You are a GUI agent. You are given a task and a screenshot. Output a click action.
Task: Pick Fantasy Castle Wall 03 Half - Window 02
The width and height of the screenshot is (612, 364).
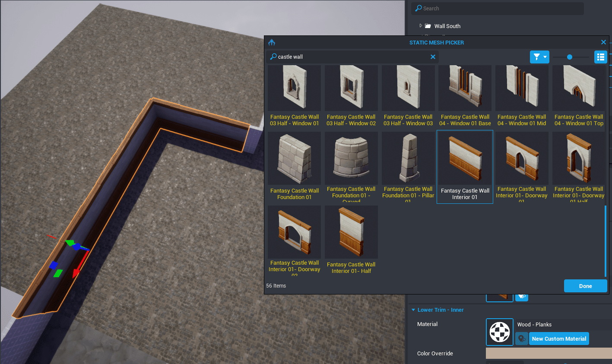click(351, 96)
